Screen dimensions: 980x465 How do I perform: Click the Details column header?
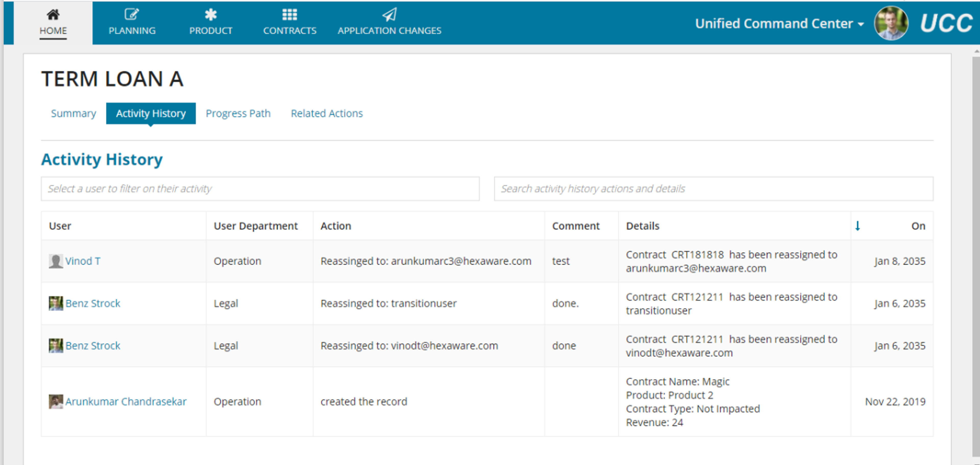tap(643, 226)
